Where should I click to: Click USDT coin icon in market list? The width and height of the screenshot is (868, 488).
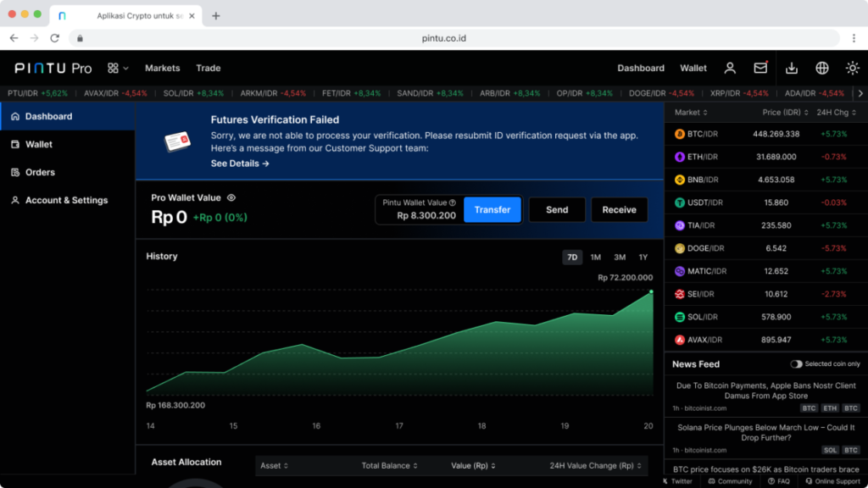point(679,202)
